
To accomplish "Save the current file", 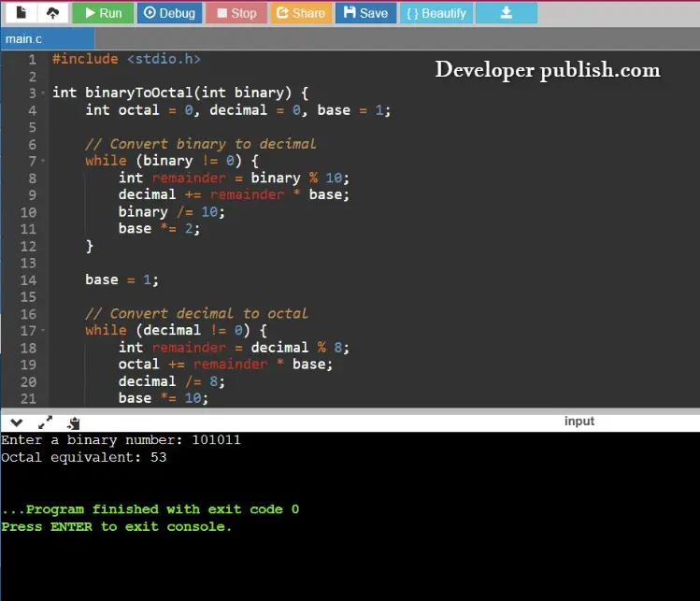I will click(x=365, y=13).
